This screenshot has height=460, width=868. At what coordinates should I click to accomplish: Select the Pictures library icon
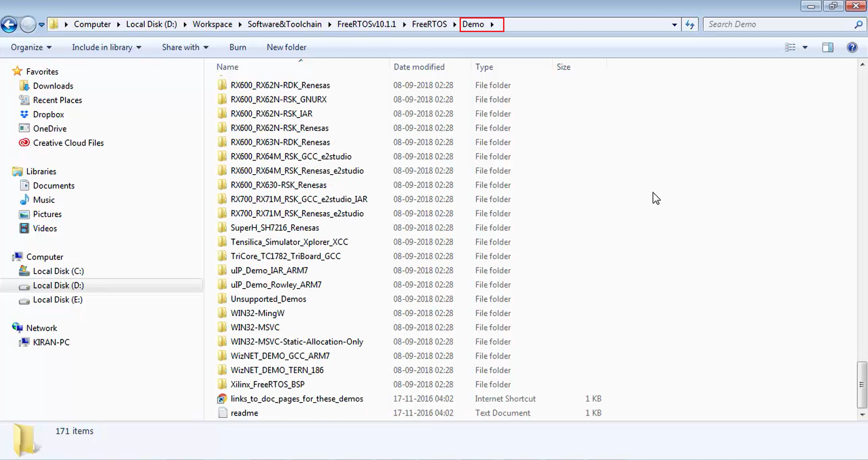24,214
